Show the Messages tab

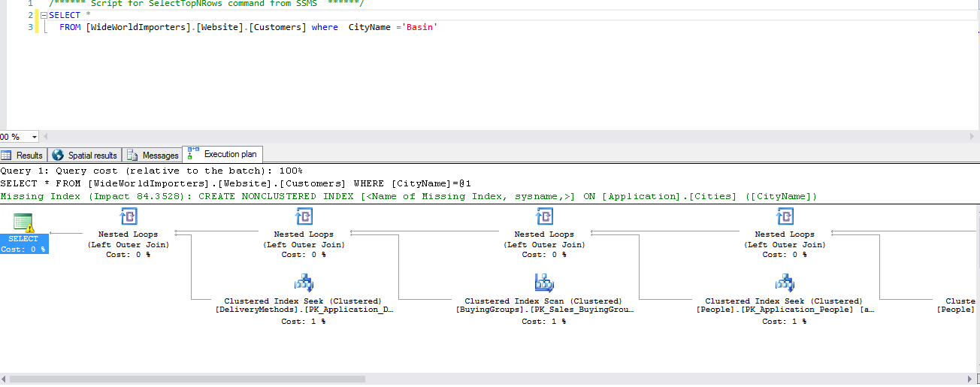tap(153, 156)
